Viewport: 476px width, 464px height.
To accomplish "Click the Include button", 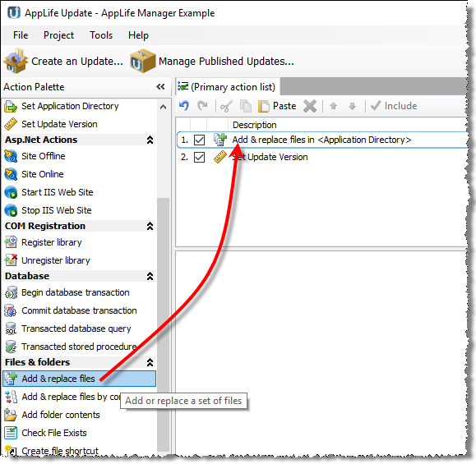I will [394, 106].
